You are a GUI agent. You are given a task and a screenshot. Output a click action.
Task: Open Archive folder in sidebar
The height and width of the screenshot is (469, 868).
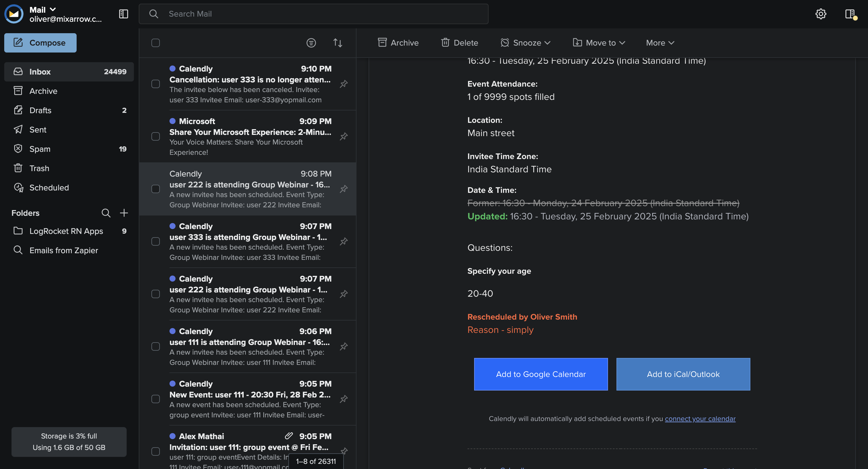tap(69, 91)
